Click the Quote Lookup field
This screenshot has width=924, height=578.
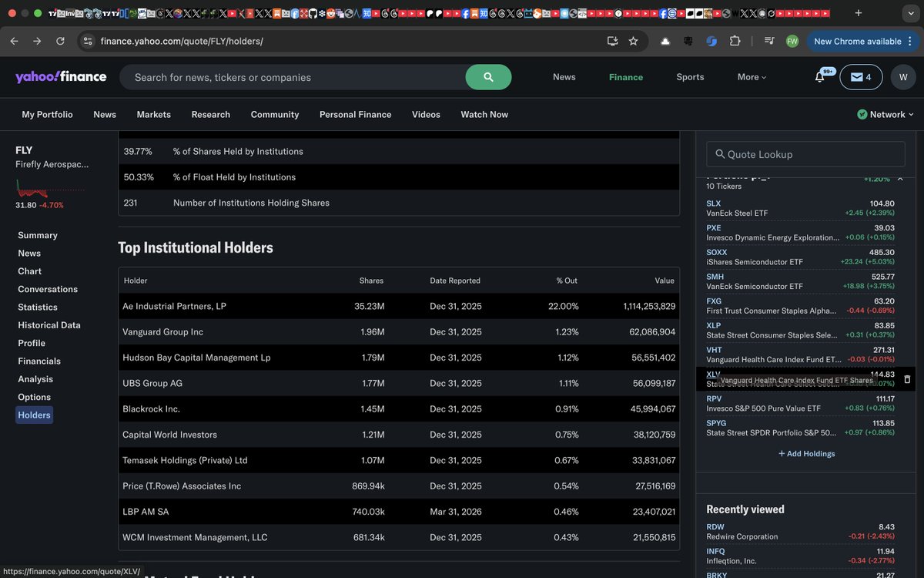805,154
